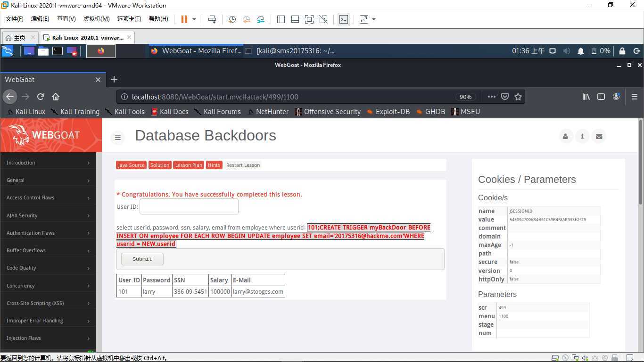The height and width of the screenshot is (362, 644).
Task: Send Ctrl+Alt+Del to the virtual machine
Action: point(212,19)
